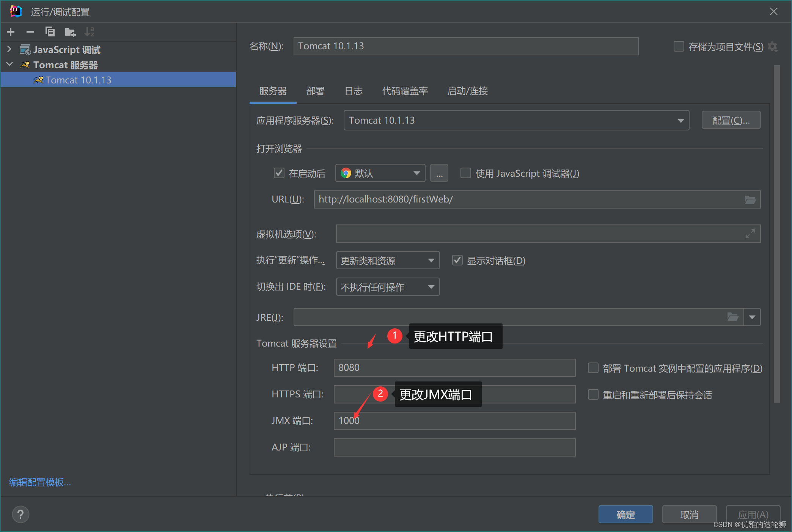
Task: Click the browse folder icon in JRE field
Action: [732, 317]
